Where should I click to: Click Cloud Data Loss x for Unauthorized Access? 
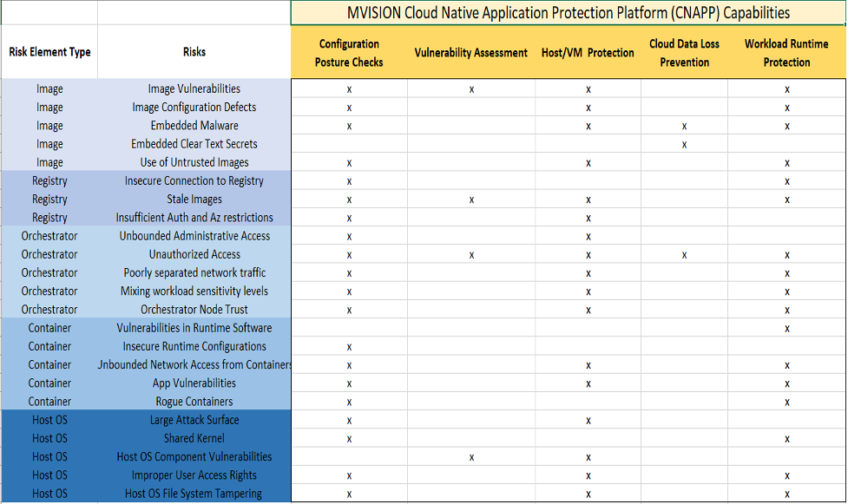(684, 255)
